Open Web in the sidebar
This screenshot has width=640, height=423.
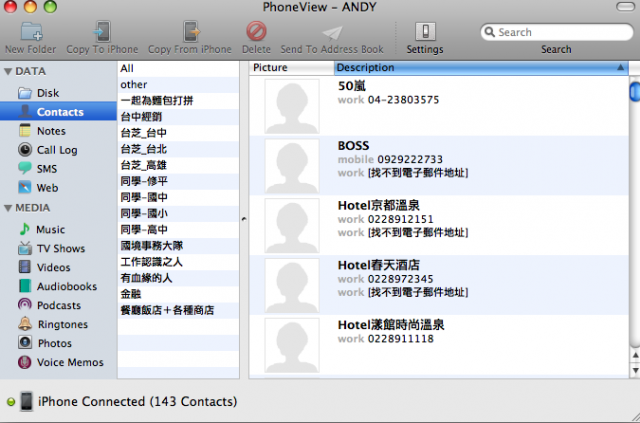coord(58,188)
